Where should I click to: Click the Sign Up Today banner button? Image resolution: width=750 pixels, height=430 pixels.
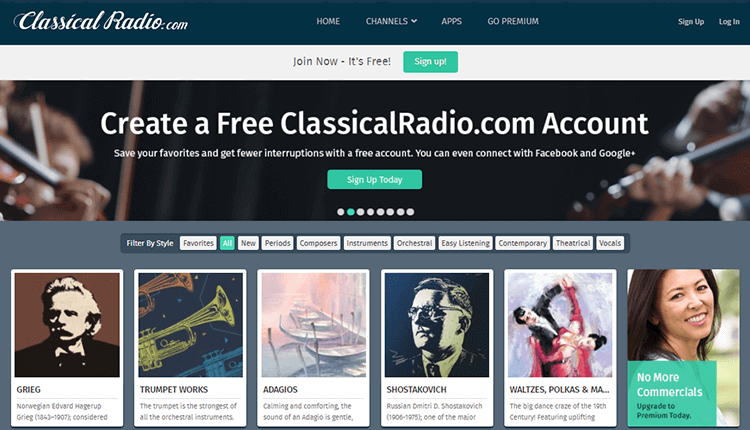(375, 179)
